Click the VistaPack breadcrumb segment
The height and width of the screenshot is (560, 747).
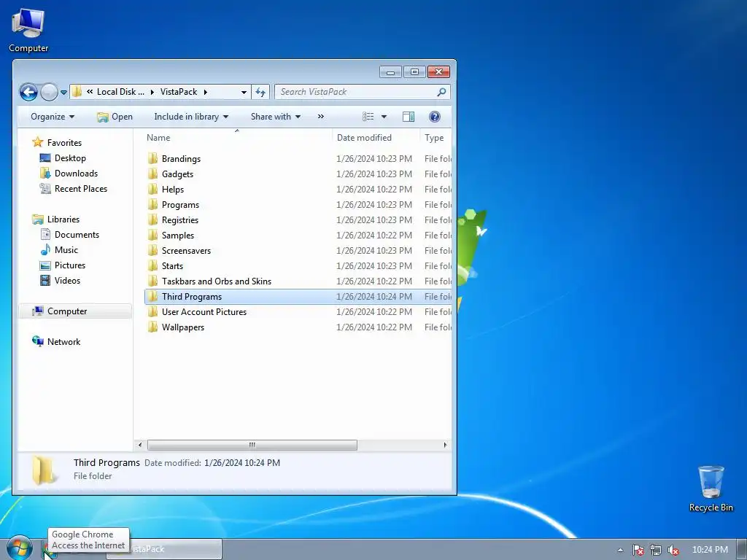click(179, 92)
